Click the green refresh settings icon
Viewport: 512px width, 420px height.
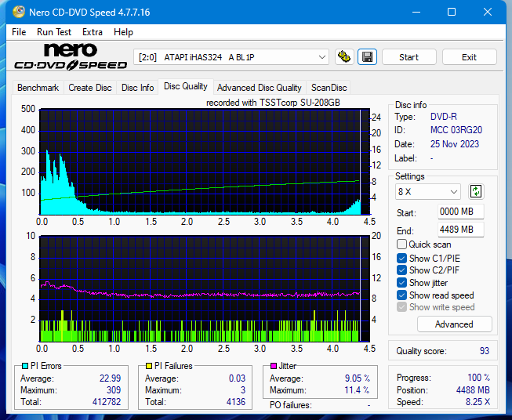476,191
